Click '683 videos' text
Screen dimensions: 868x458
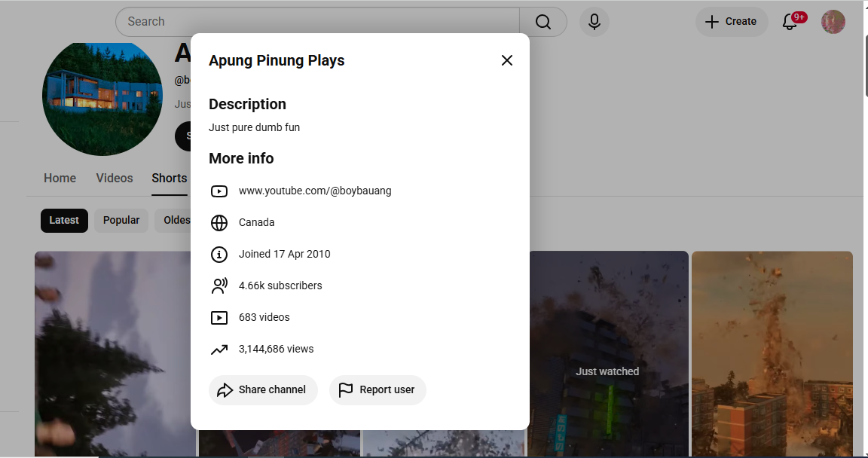(x=264, y=317)
